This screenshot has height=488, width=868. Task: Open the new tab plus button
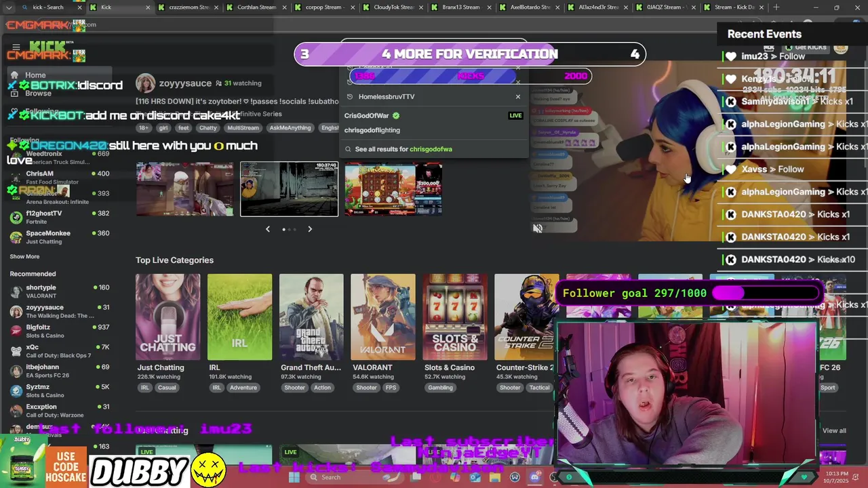point(776,7)
